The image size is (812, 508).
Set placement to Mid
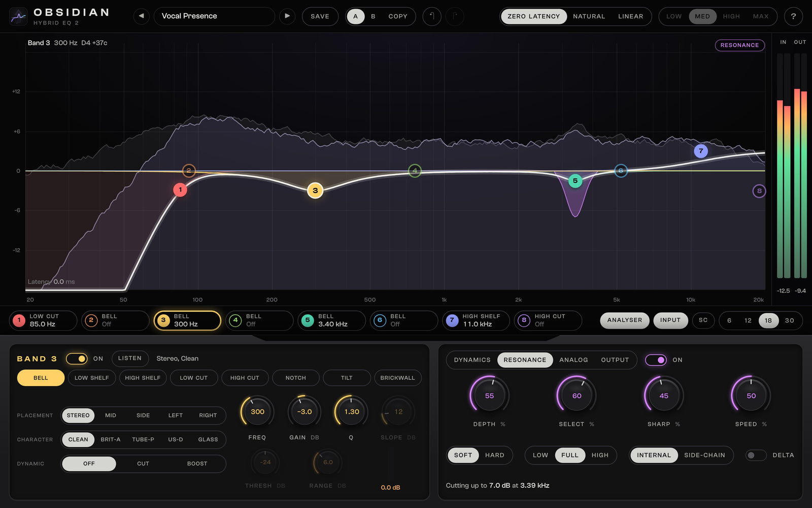point(111,416)
